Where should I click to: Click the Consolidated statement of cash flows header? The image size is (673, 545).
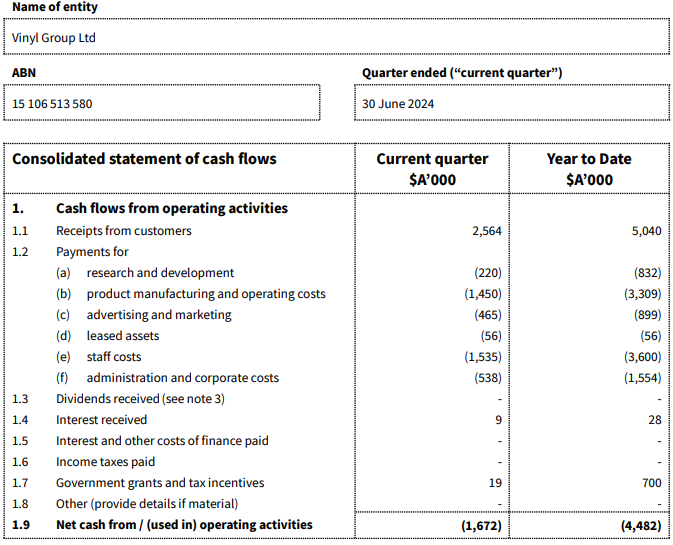point(144,159)
